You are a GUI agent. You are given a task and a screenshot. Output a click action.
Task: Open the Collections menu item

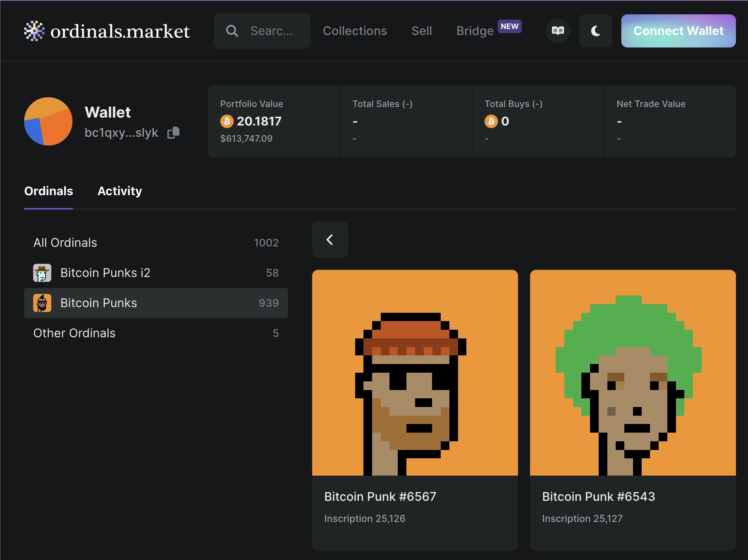point(355,31)
